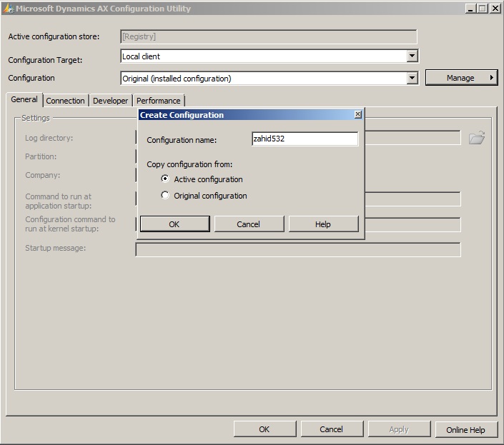Click the Settings group label
The width and height of the screenshot is (504, 445).
point(35,118)
